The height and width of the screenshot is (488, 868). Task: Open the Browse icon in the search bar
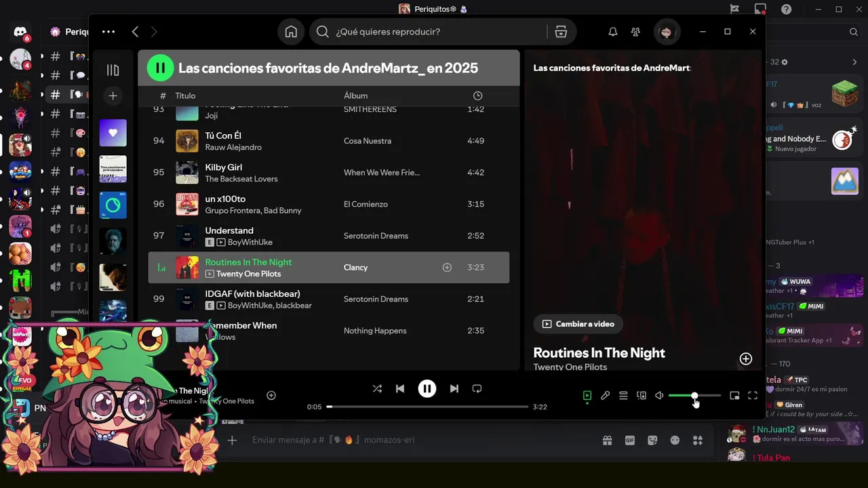point(561,32)
